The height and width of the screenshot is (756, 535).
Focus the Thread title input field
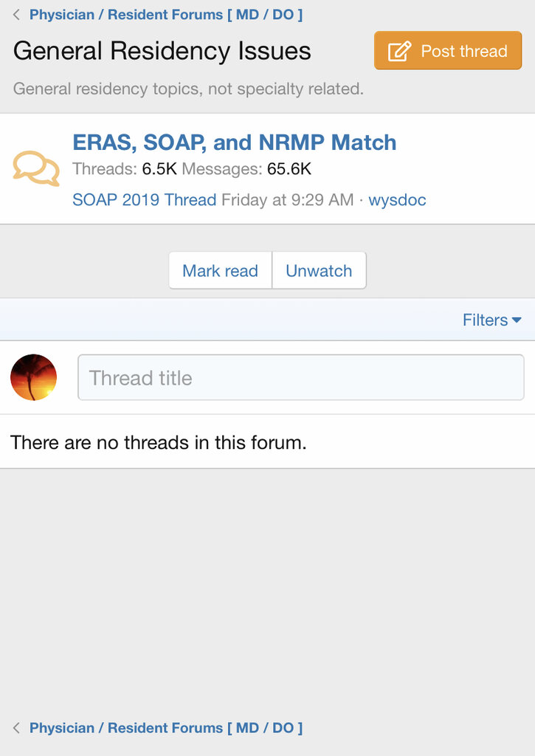coord(300,378)
